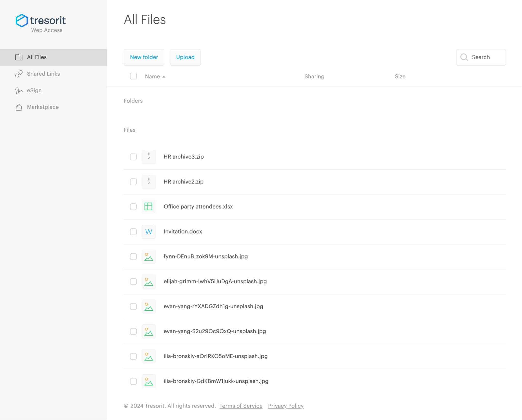
Task: Open elijah-grimm-IwhV5lJuDgA-unsplash.jpg file name
Action: (215, 282)
